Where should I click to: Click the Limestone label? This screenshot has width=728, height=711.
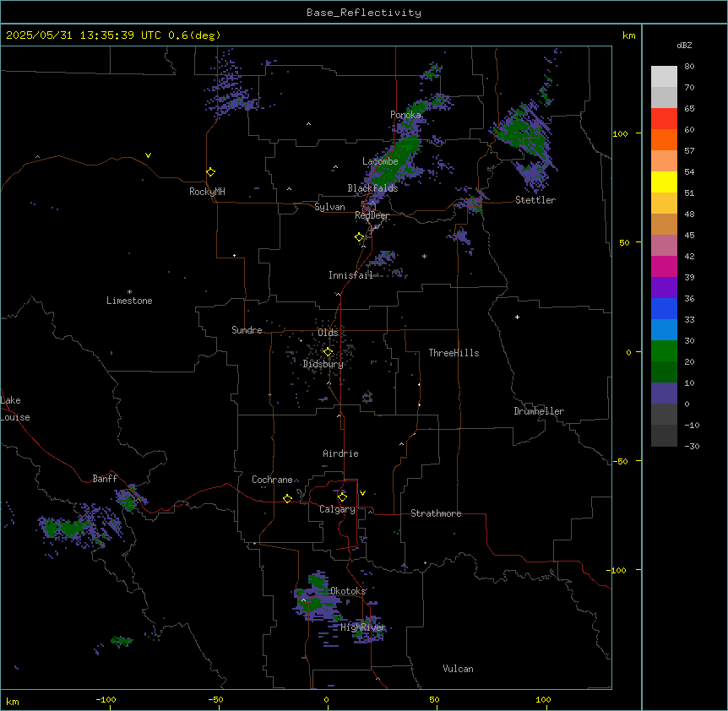(129, 301)
